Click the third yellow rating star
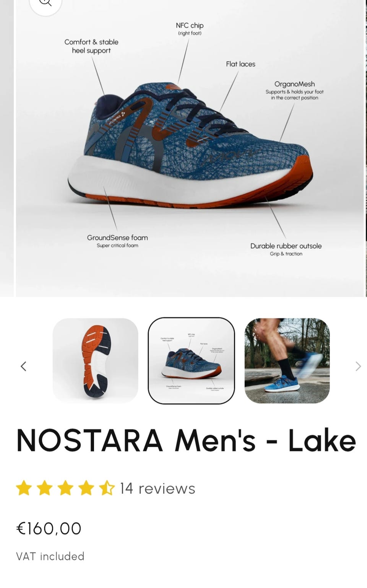The height and width of the screenshot is (588, 367). [x=65, y=488]
